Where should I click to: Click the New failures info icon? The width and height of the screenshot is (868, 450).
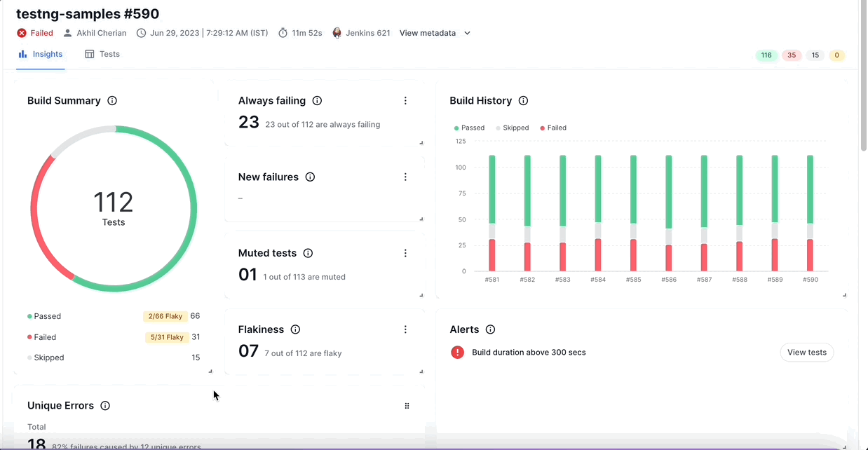(310, 177)
